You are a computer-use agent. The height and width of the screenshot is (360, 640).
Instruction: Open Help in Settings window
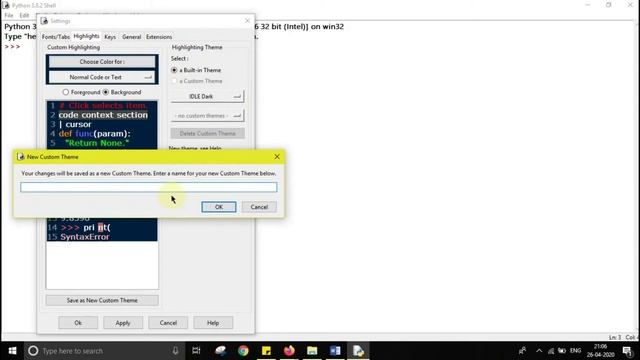(x=213, y=323)
